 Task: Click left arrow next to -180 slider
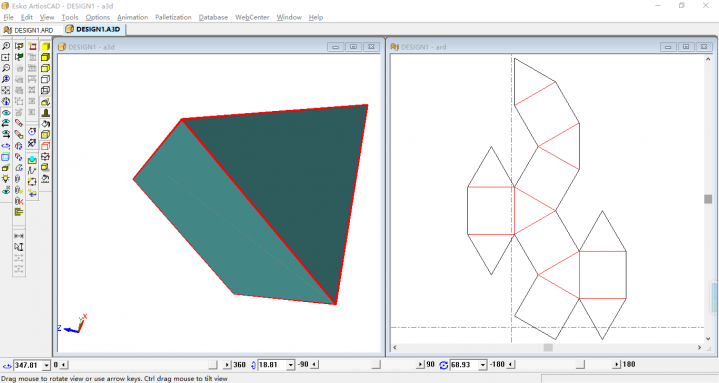[x=511, y=365]
